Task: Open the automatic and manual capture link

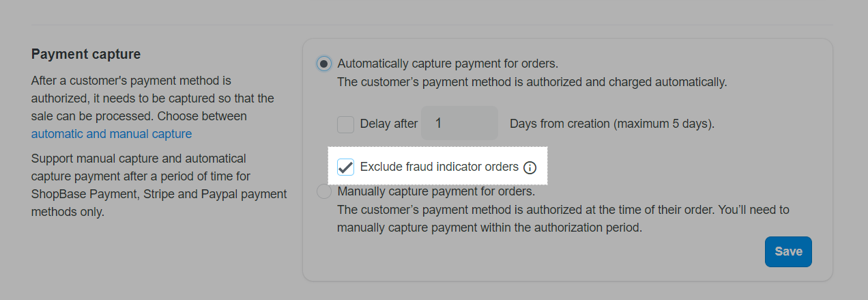Action: (x=111, y=134)
